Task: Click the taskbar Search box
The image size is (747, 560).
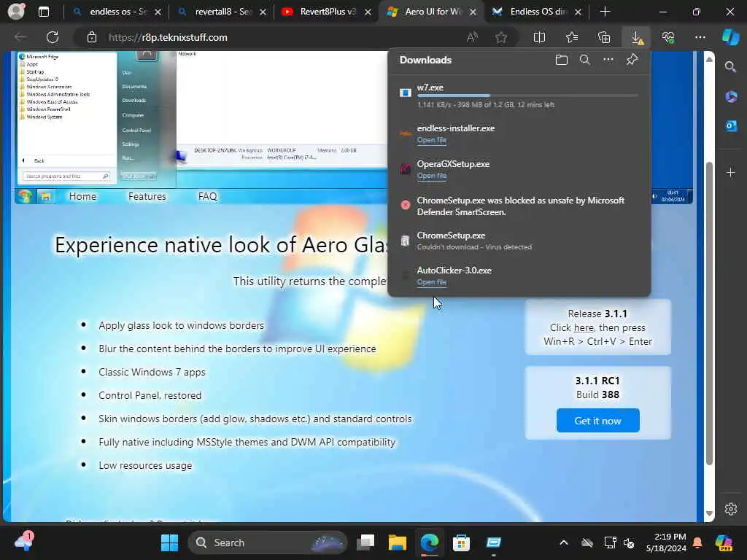Action: 268,542
